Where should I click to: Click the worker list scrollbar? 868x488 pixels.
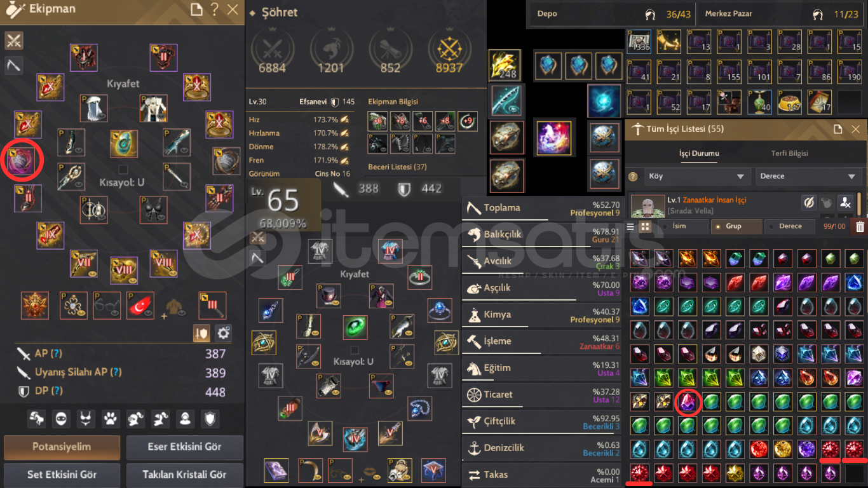click(x=860, y=205)
